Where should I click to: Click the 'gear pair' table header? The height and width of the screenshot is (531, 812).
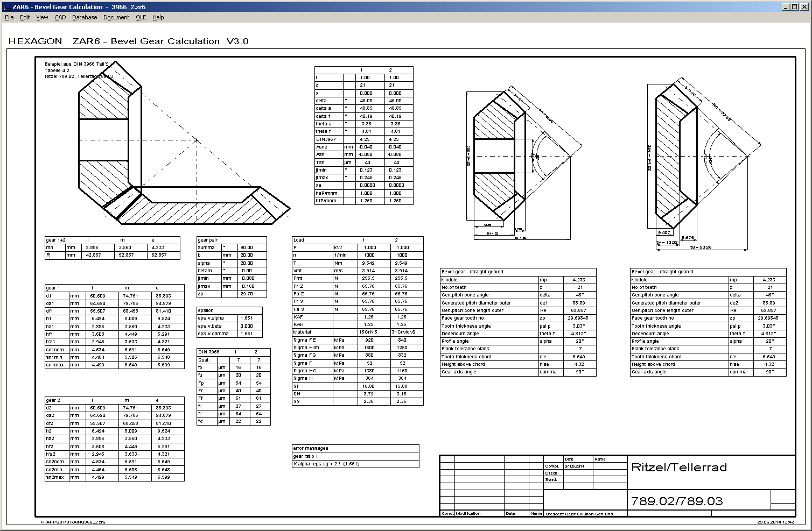[x=207, y=240]
